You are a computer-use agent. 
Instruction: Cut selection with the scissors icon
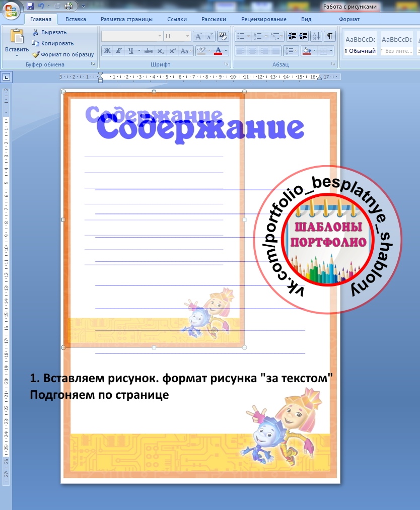click(35, 32)
